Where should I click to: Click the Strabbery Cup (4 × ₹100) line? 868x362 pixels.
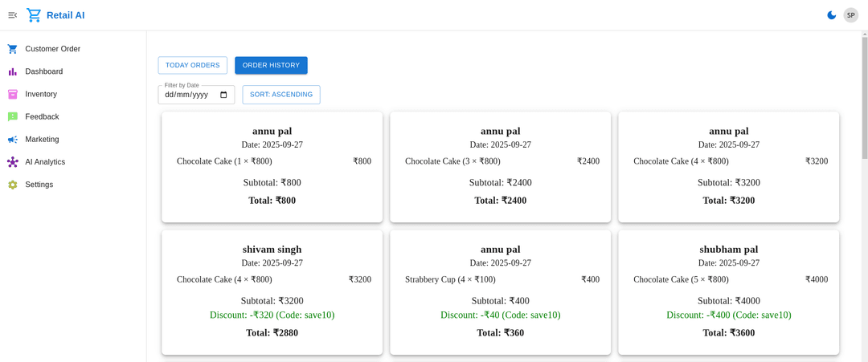[x=450, y=279]
